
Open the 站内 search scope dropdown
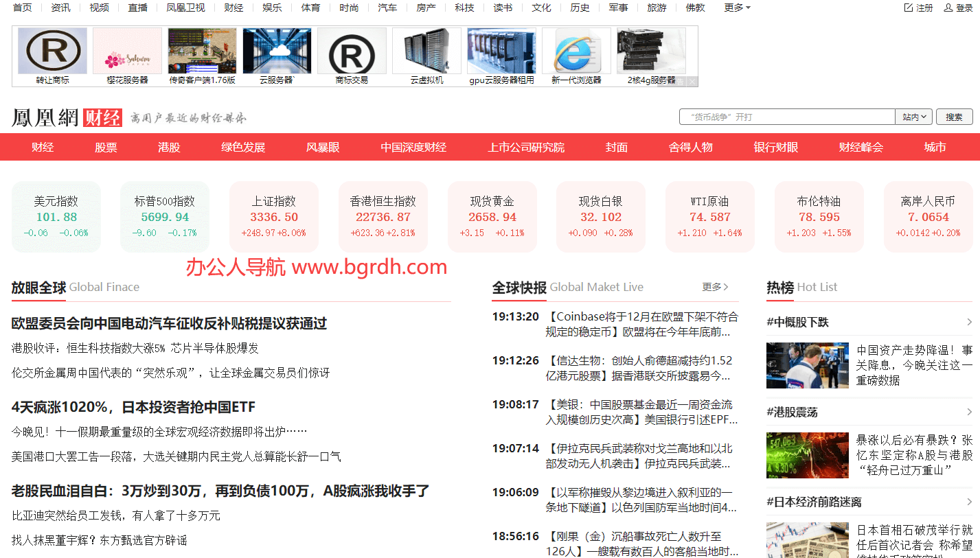[914, 117]
